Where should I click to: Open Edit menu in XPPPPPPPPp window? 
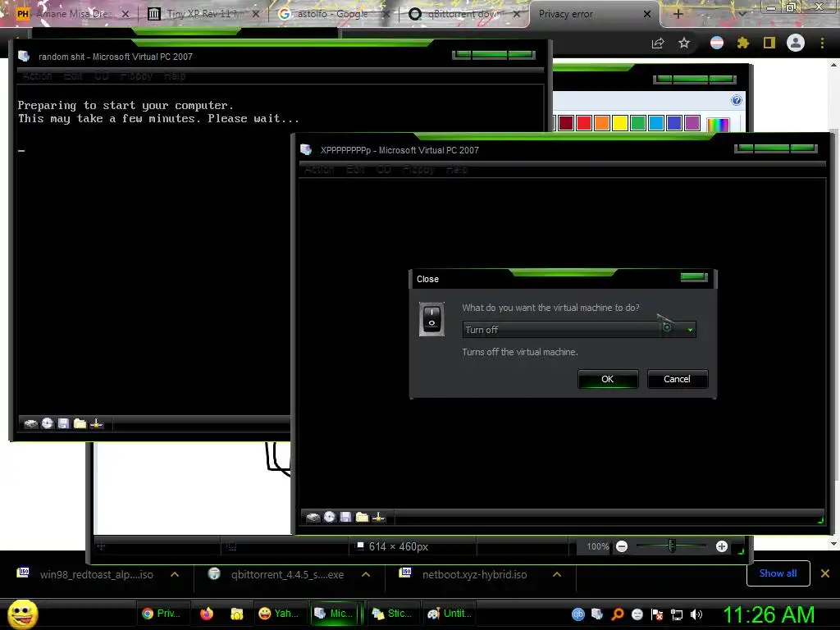click(355, 169)
